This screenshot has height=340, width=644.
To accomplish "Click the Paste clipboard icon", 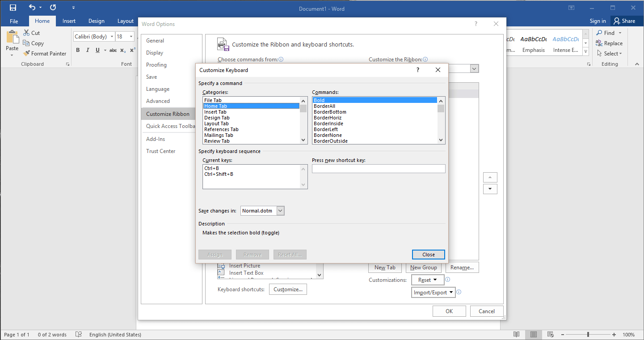I will point(12,37).
